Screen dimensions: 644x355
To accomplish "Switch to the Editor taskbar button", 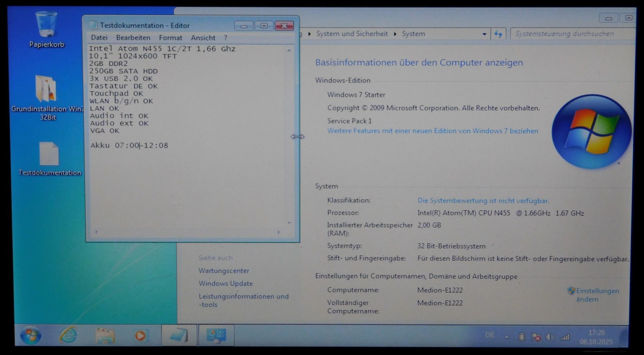I will coord(179,335).
